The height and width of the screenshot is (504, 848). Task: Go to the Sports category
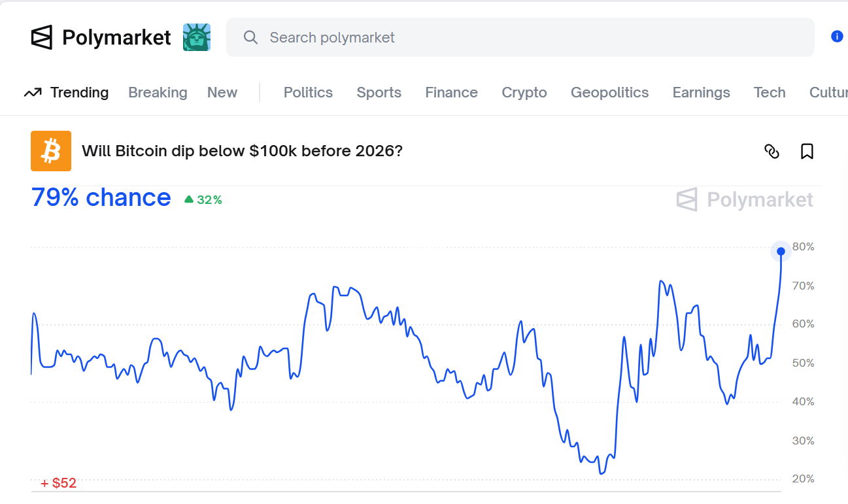tap(379, 93)
